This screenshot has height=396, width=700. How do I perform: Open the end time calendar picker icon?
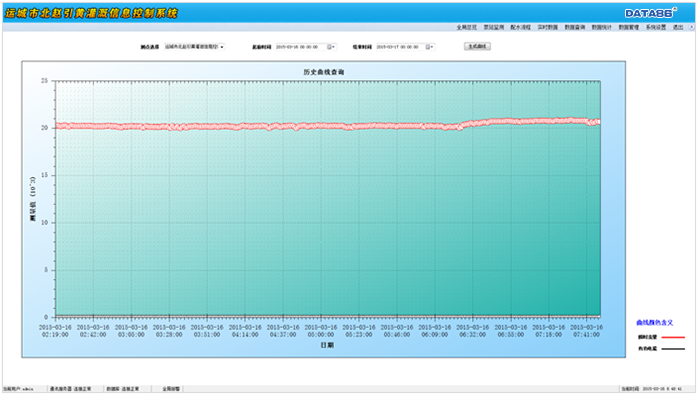click(x=428, y=47)
